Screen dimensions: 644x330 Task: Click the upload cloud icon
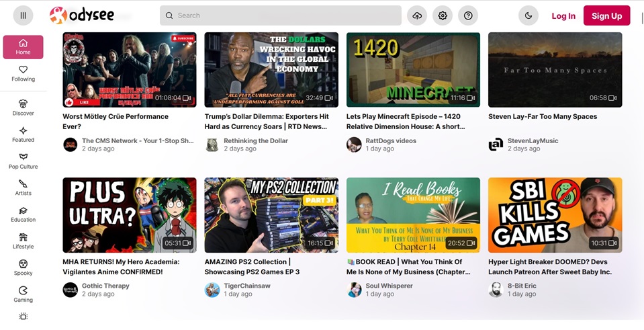[x=417, y=15]
